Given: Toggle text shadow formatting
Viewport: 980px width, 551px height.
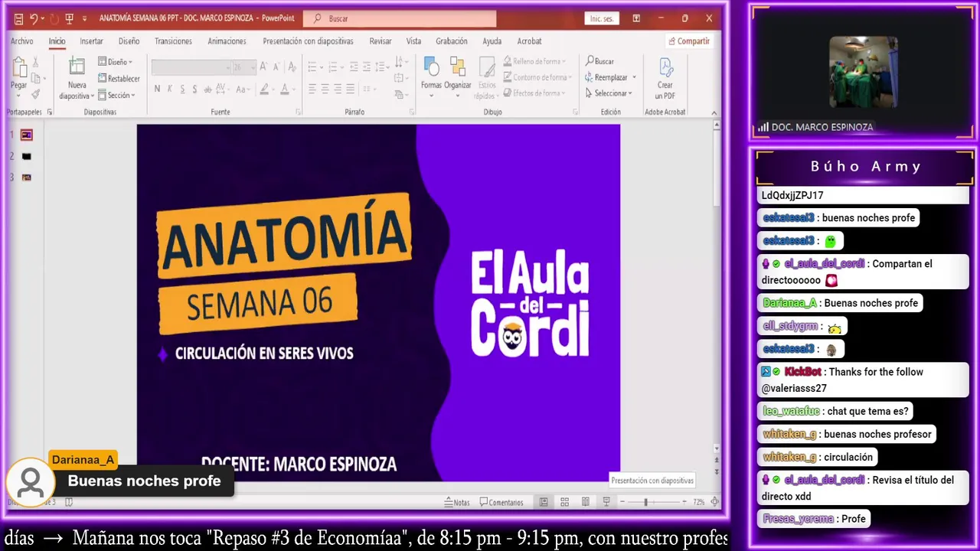Looking at the screenshot, I should (x=196, y=89).
